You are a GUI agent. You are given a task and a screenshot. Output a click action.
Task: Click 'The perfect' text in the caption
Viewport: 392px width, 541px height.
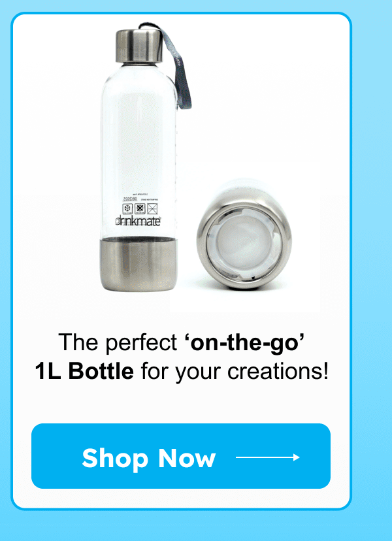[118, 343]
